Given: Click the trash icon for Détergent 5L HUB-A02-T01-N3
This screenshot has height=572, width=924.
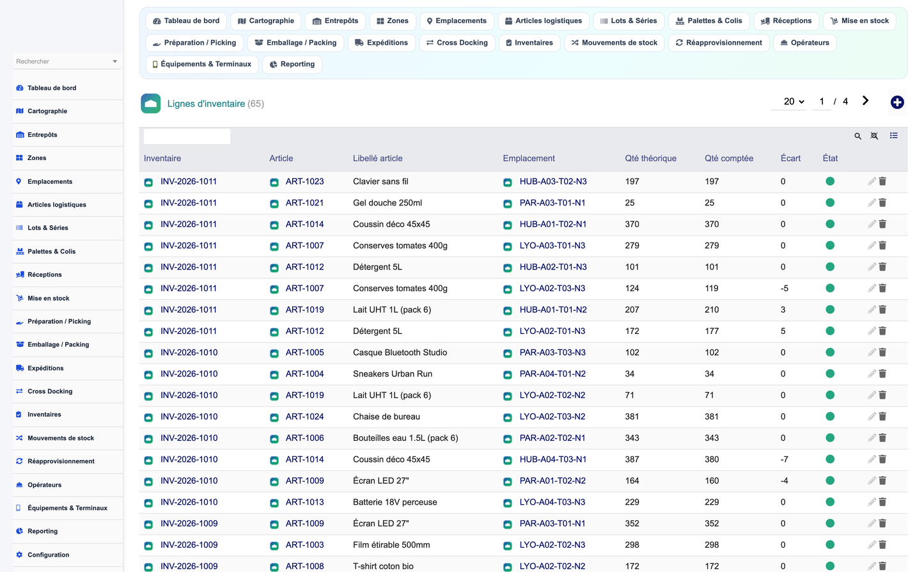Looking at the screenshot, I should click(882, 267).
